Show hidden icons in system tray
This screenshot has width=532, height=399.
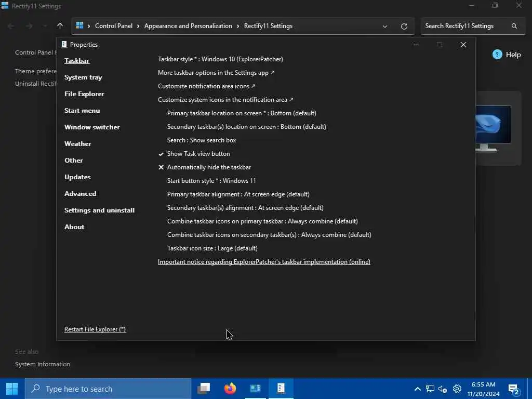pos(418,389)
